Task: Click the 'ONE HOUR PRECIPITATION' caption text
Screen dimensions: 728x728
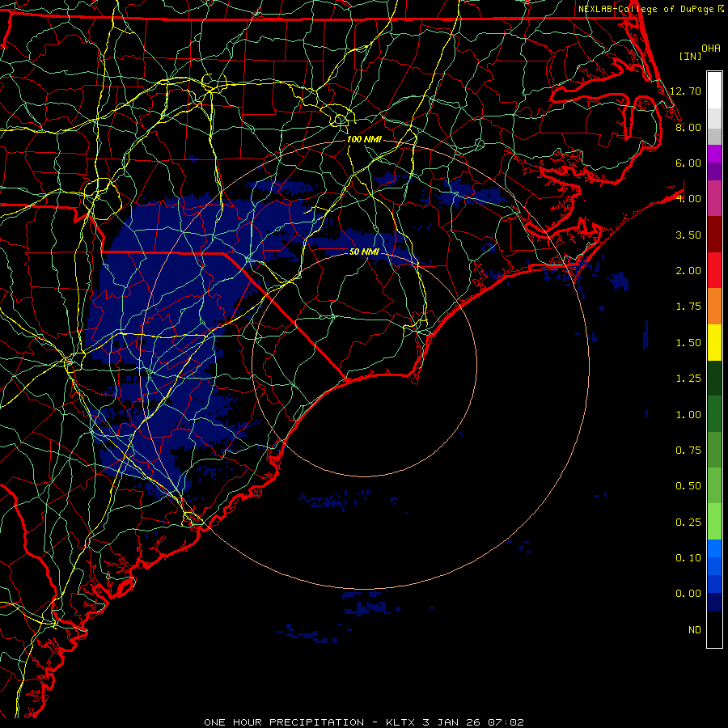Action: [284, 722]
